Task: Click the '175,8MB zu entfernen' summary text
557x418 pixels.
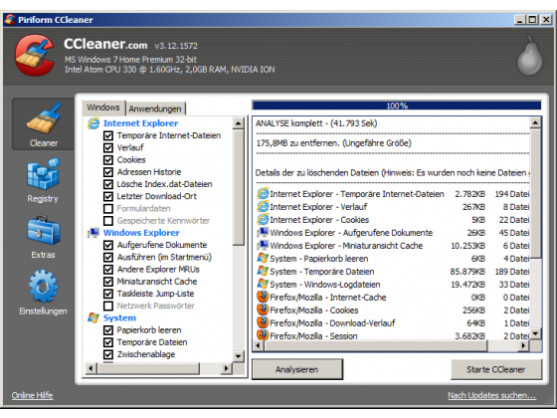Action: 334,143
